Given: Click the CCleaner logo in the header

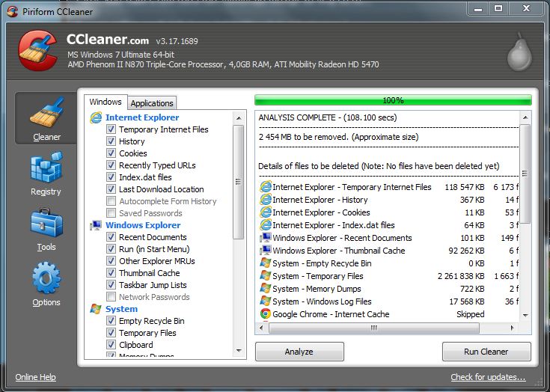Looking at the screenshot, I should 38,50.
